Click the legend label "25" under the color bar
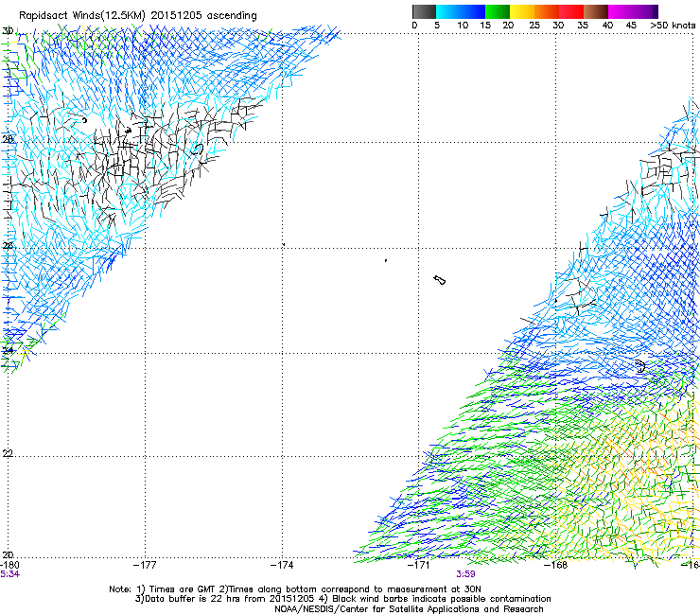 tap(534, 26)
